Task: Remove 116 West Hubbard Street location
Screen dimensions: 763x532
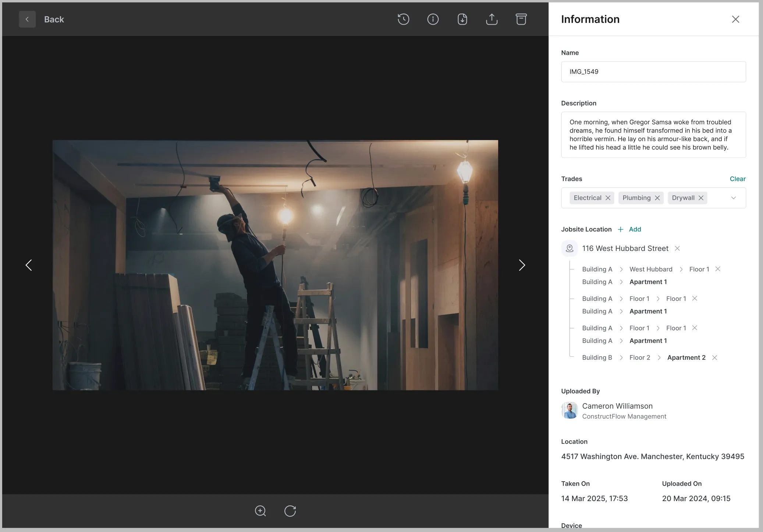Action: point(677,248)
